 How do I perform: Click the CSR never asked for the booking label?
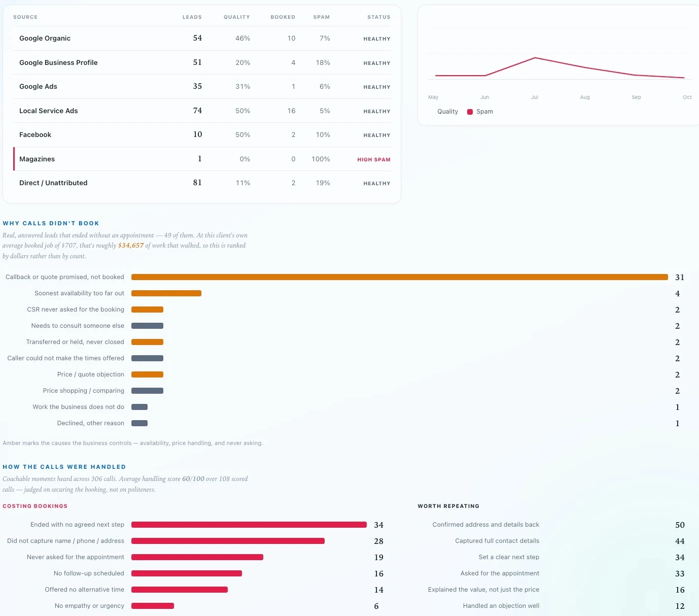[x=76, y=310]
